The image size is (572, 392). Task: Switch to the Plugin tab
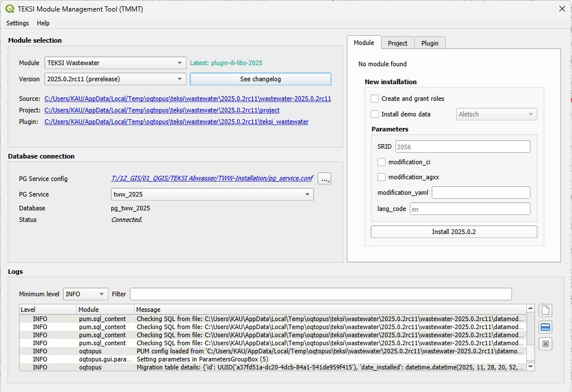click(429, 43)
